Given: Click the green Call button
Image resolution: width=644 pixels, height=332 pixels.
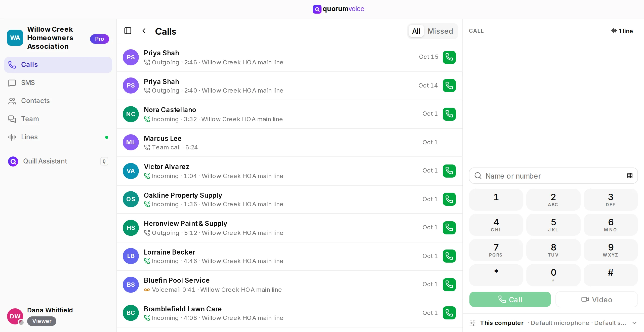Looking at the screenshot, I should pyautogui.click(x=510, y=299).
